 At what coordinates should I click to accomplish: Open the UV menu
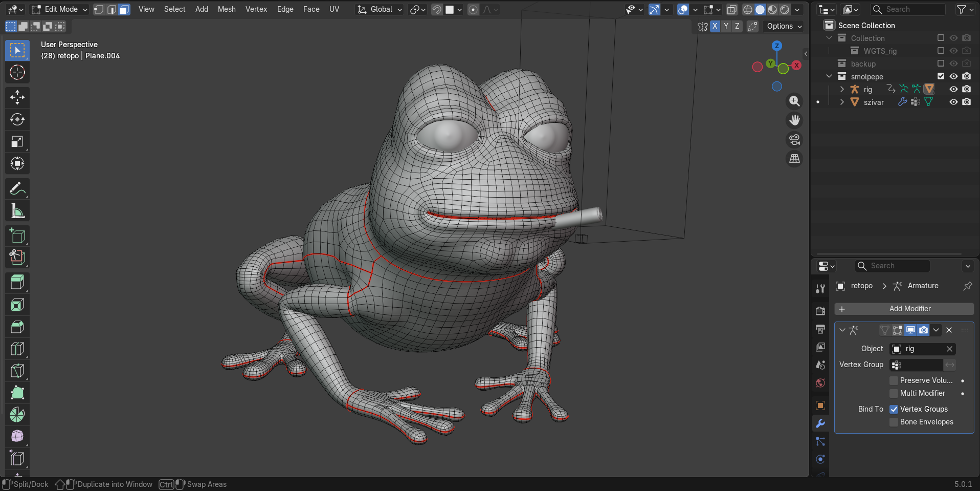(334, 9)
